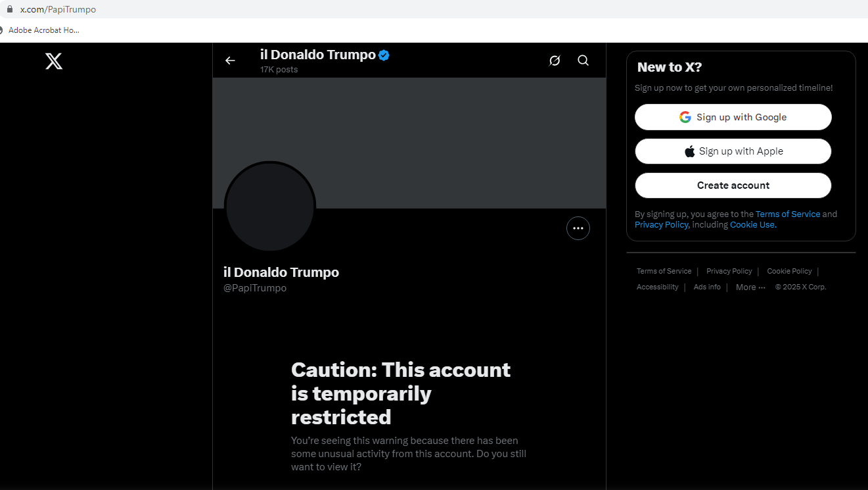Expand the footer More menu
Image resolution: width=868 pixels, height=490 pixels.
[750, 287]
